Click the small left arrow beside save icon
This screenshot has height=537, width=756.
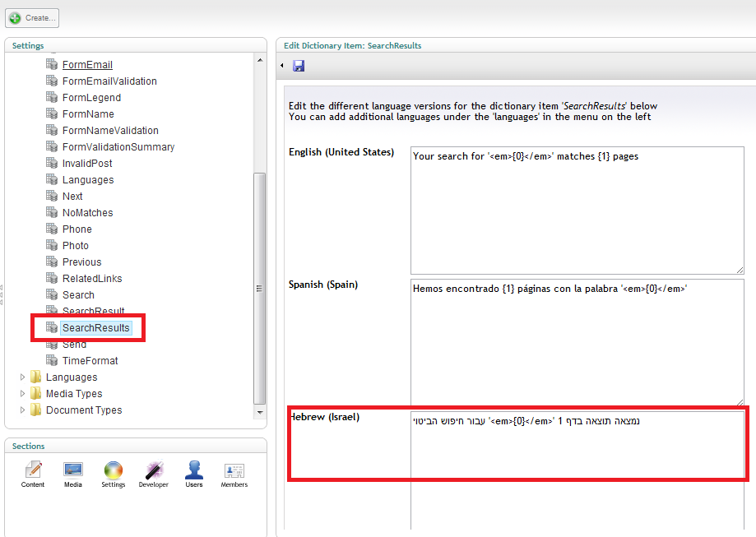tap(282, 66)
